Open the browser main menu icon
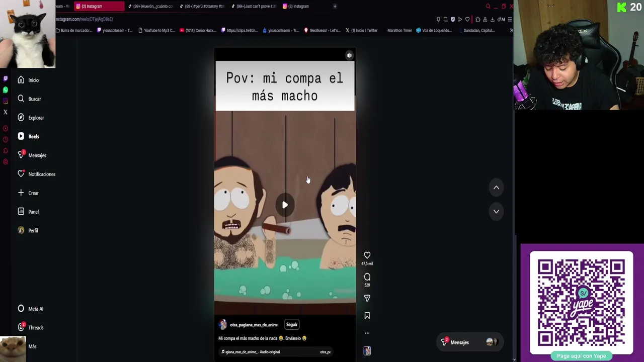 click(510, 20)
